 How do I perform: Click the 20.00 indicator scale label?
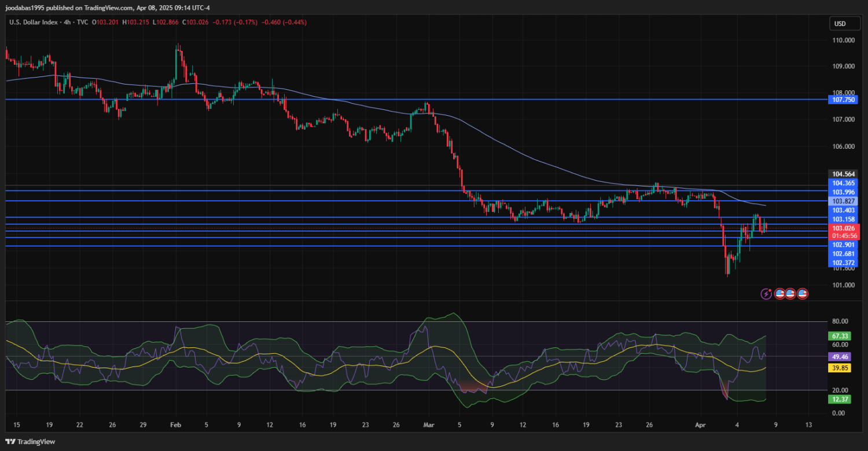(840, 390)
